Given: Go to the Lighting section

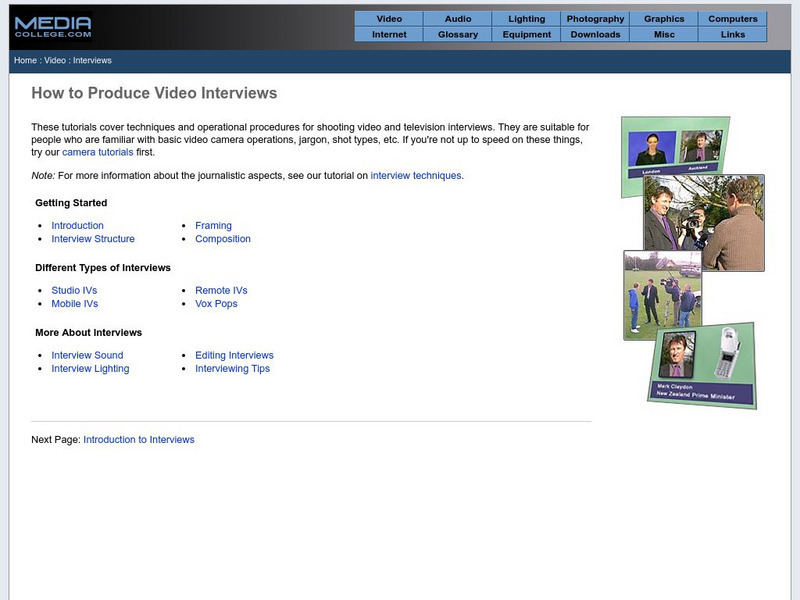Looking at the screenshot, I should point(527,19).
